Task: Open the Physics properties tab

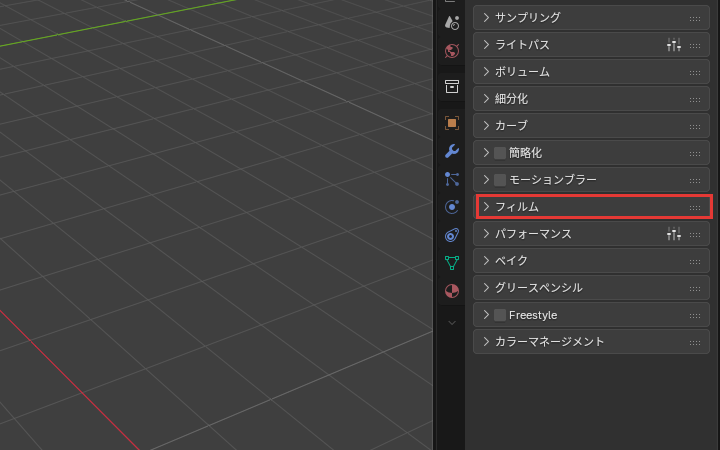Action: 452,207
